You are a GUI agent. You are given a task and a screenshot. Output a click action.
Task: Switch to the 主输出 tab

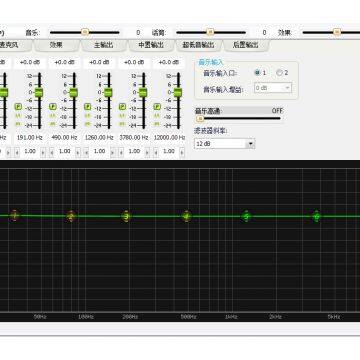(103, 45)
